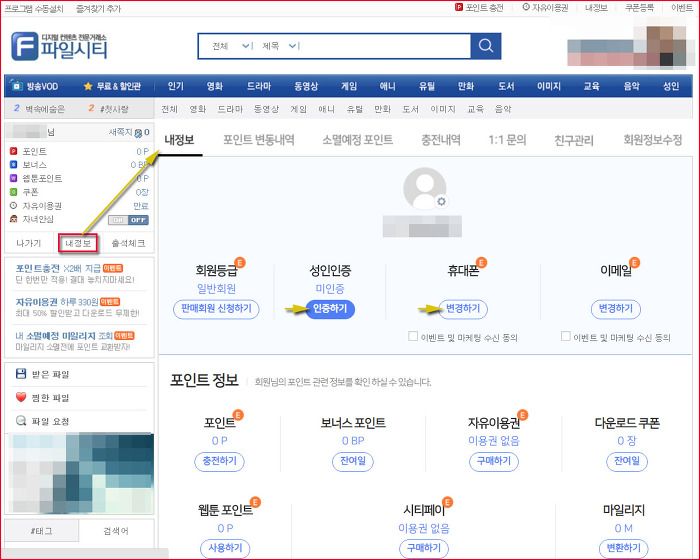Click the sidebar 자유이용권 clock icon
Screen dimensions: 700x560
click(13, 205)
